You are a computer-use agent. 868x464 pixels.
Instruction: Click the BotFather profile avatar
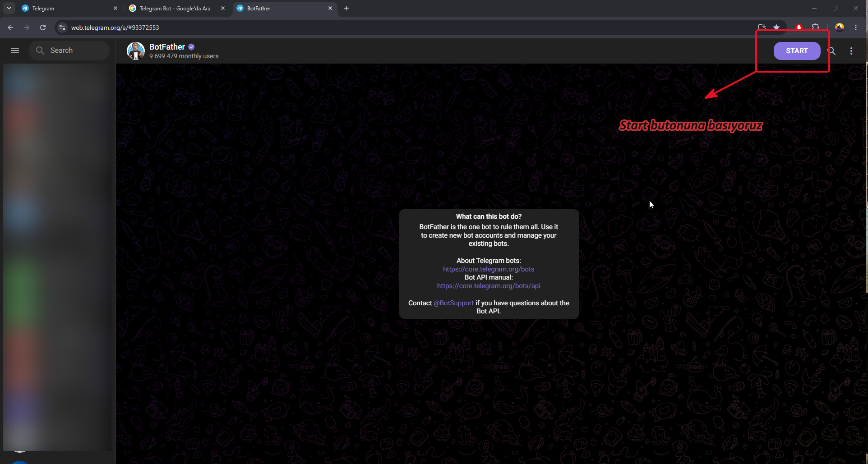point(136,51)
